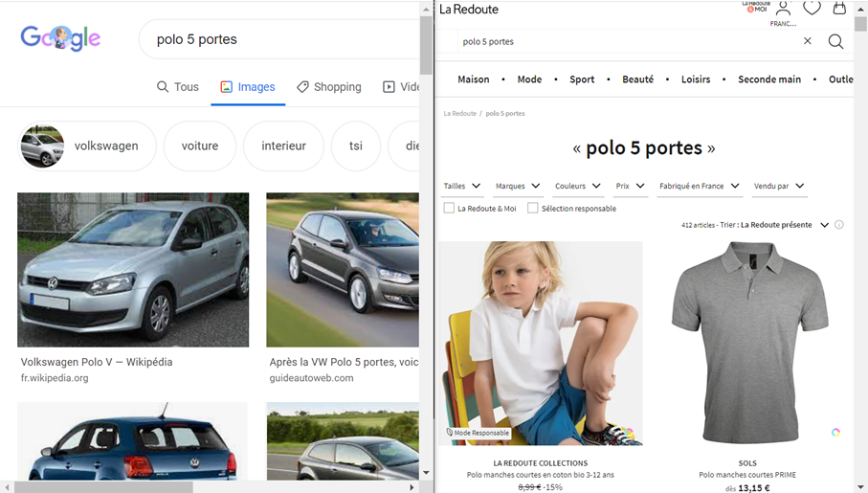The image size is (868, 493).
Task: Click LA REDOUTE COLLECTIONS brand name
Action: click(541, 463)
